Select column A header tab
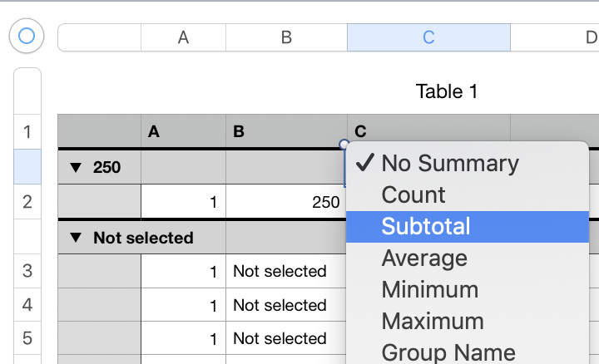 click(x=183, y=37)
